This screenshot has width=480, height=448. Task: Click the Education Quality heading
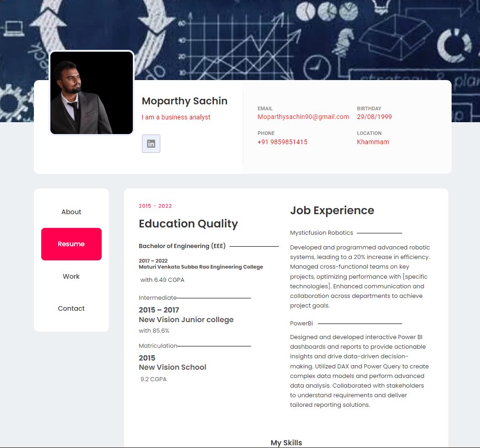[188, 224]
